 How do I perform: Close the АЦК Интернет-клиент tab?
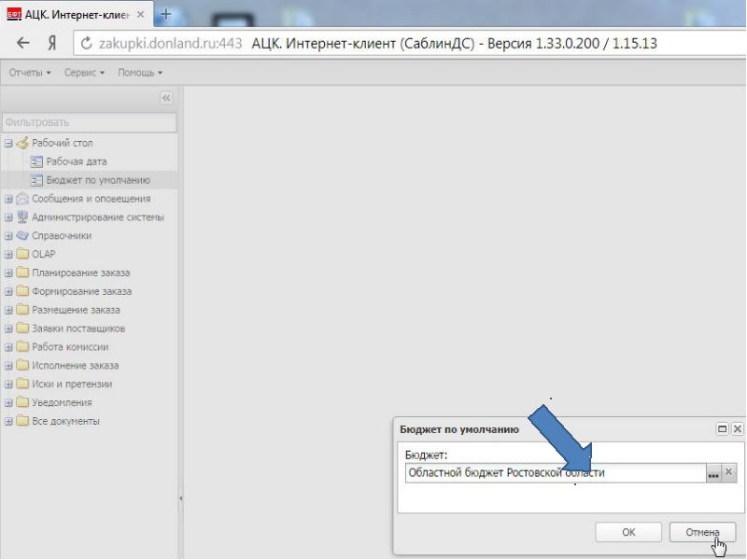[141, 15]
